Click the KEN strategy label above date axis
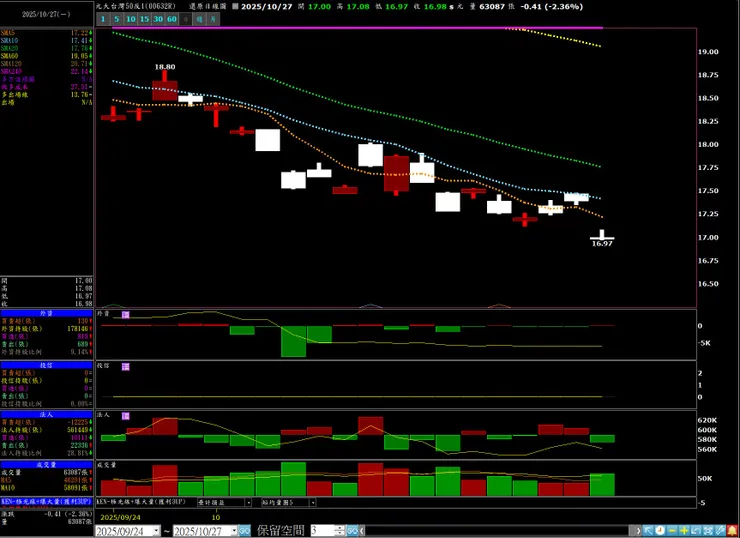 pos(141,502)
